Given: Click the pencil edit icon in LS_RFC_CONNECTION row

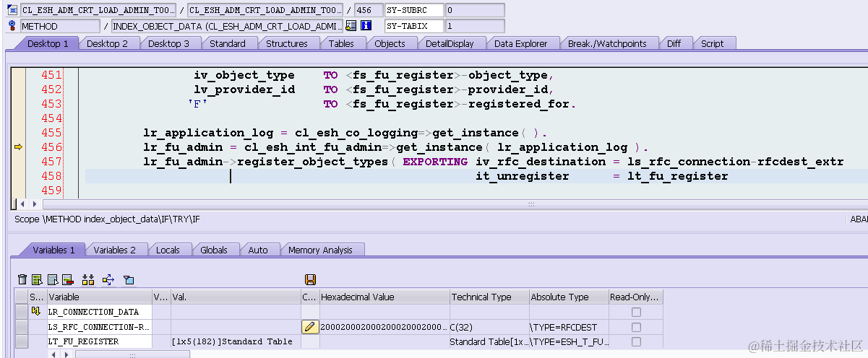Looking at the screenshot, I should pos(310,326).
